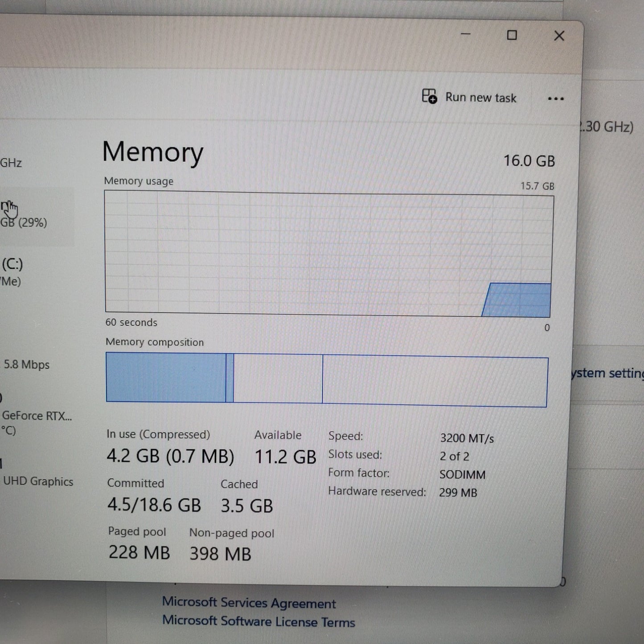
Task: Click the standby segment of memory composition
Action: 278,378
